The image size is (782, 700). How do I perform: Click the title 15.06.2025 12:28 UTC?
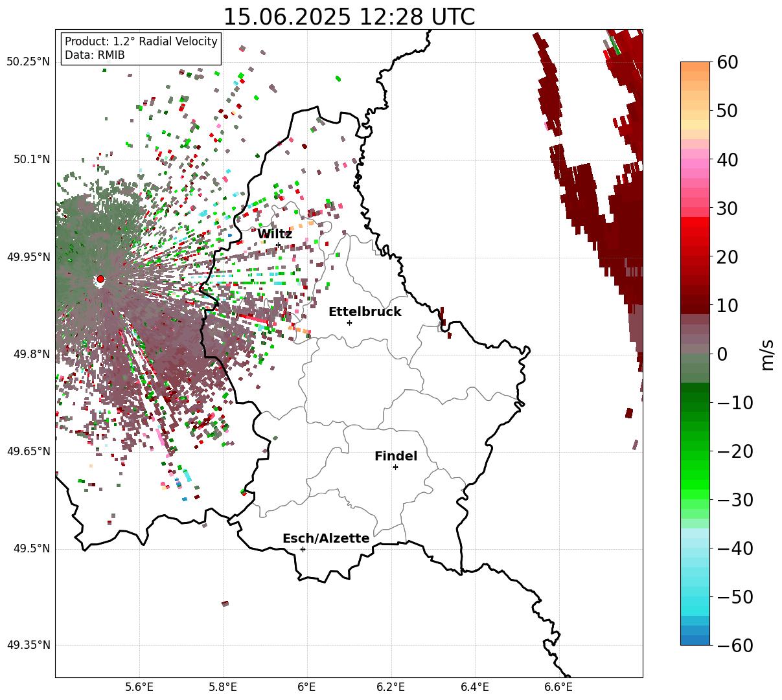pyautogui.click(x=349, y=17)
